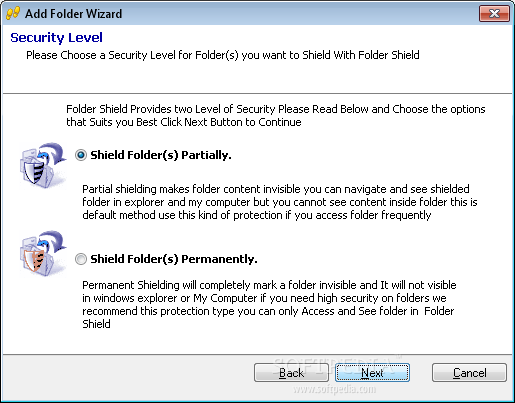Image resolution: width=515 pixels, height=403 pixels.
Task: Click the orange permanent shield folder icon
Action: tap(42, 253)
